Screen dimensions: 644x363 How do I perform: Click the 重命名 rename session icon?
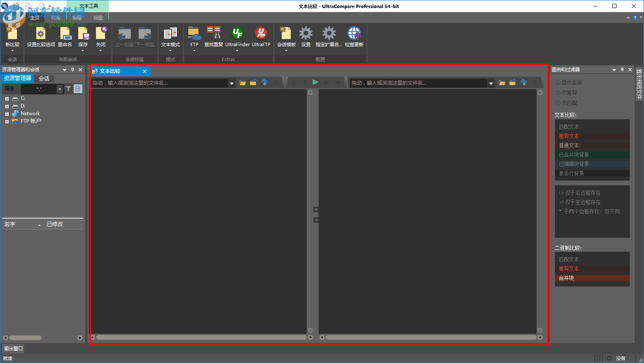point(65,37)
